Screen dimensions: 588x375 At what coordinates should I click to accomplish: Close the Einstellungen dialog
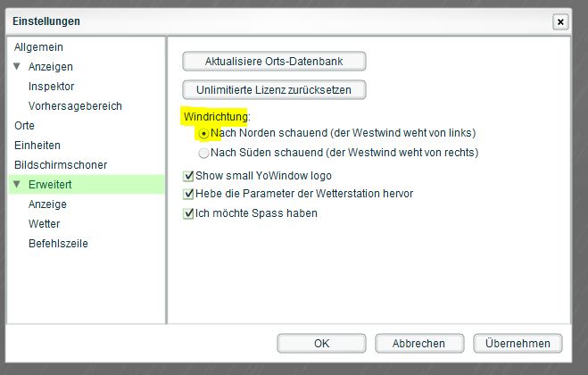(x=560, y=21)
